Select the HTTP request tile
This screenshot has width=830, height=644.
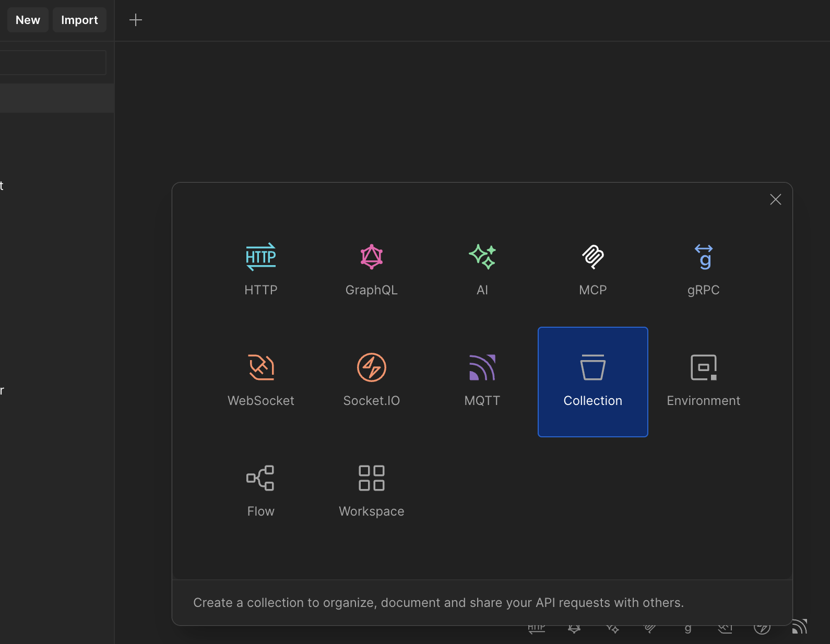point(261,271)
